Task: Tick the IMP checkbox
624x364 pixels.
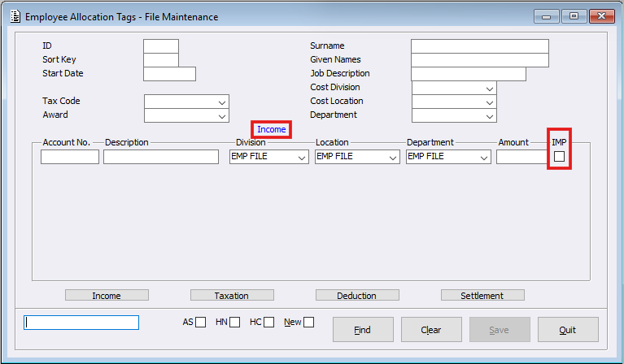Action: (559, 156)
